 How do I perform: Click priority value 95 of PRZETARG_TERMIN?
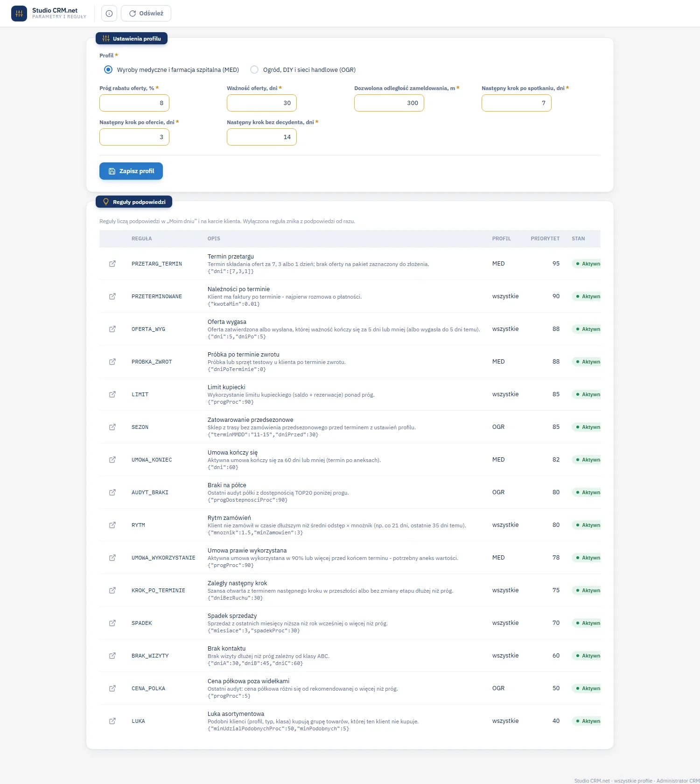pos(556,264)
